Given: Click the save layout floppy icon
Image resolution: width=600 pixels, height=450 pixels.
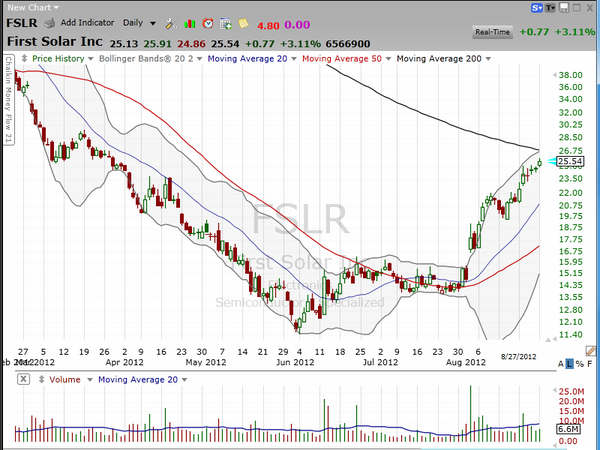Looking at the screenshot, I should click(564, 8).
